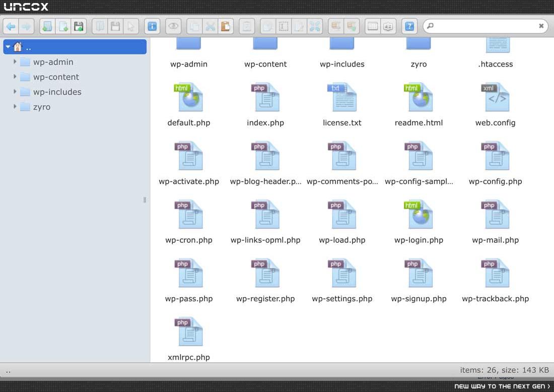The image size is (554, 392).
Task: Select the root home tree item
Action: pyautogui.click(x=75, y=47)
